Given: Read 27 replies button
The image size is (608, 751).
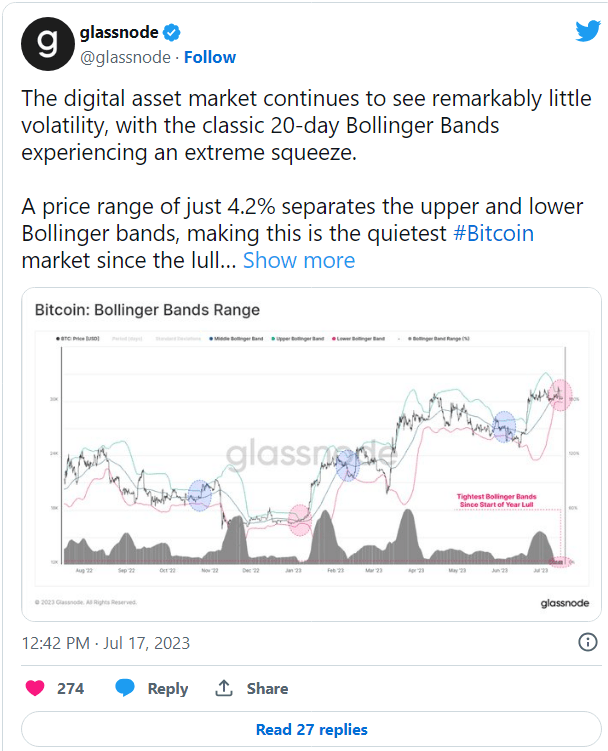Looking at the screenshot, I should pyautogui.click(x=311, y=729).
